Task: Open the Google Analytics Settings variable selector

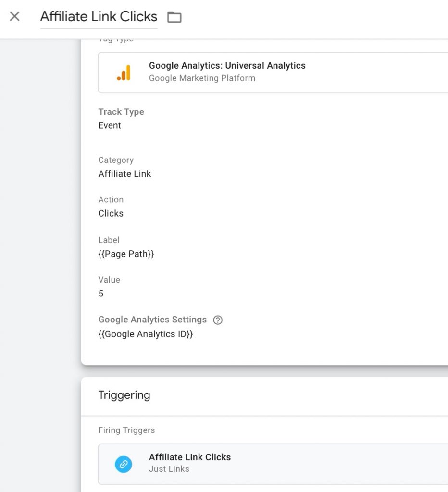Action: pos(145,334)
